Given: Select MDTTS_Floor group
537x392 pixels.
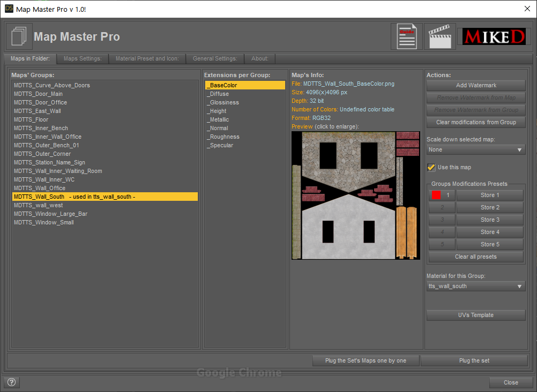Looking at the screenshot, I should [x=105, y=119].
